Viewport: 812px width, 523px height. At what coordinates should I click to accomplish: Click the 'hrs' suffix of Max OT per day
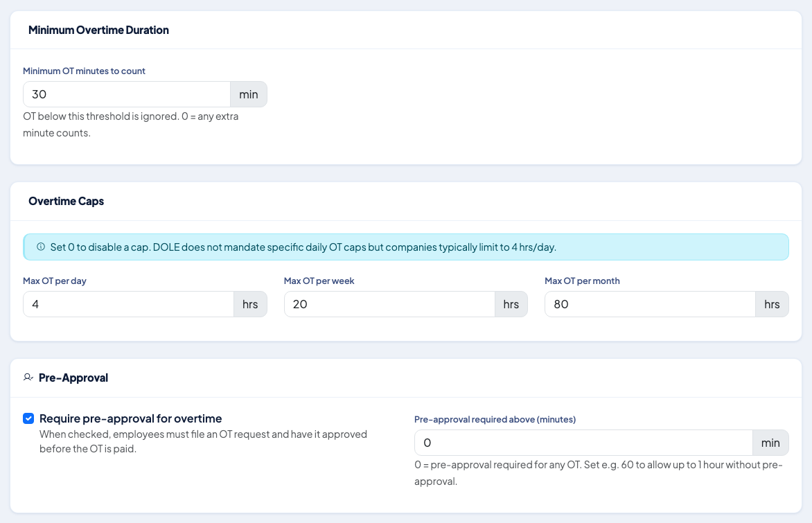(x=250, y=304)
